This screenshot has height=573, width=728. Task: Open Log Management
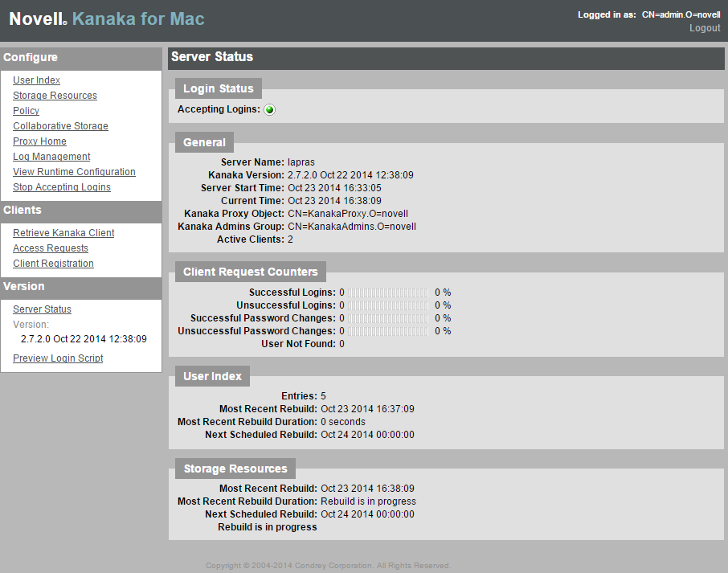coord(51,157)
